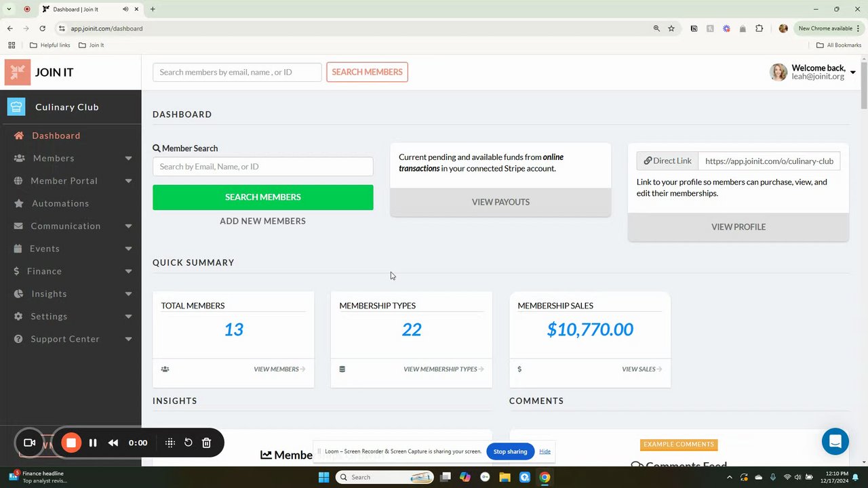Focus the Search by Email, Name, or ID field
This screenshot has height=488, width=868.
pos(262,167)
